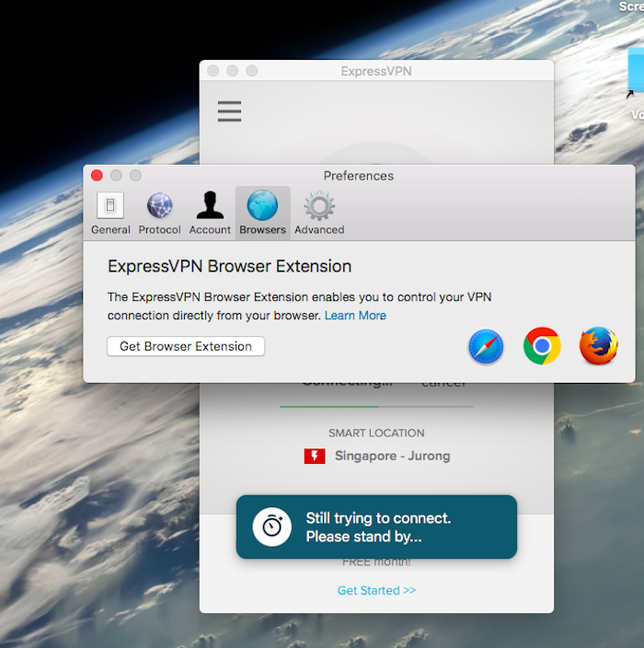Click the close button of ExpressVPN window
Screen dimensions: 644x648
pos(213,71)
